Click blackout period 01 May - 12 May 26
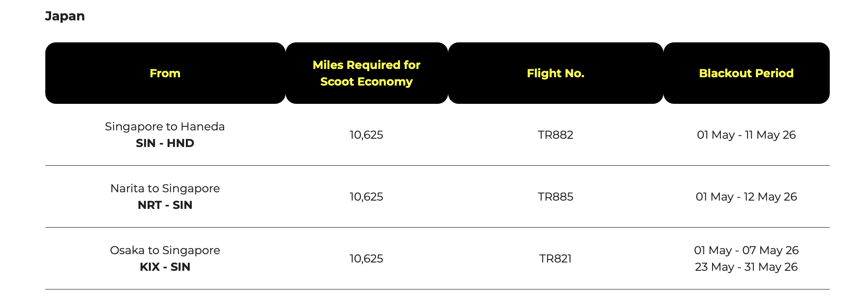The width and height of the screenshot is (868, 304). tap(746, 196)
